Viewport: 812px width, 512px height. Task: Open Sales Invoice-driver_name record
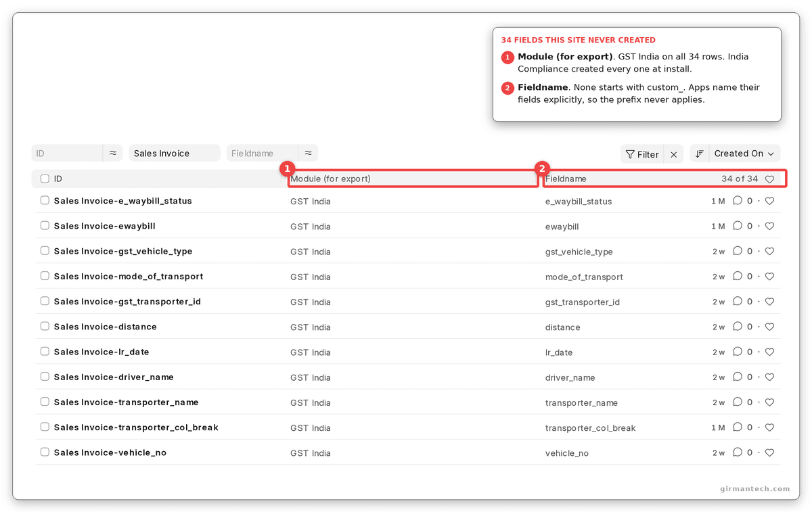click(x=114, y=377)
